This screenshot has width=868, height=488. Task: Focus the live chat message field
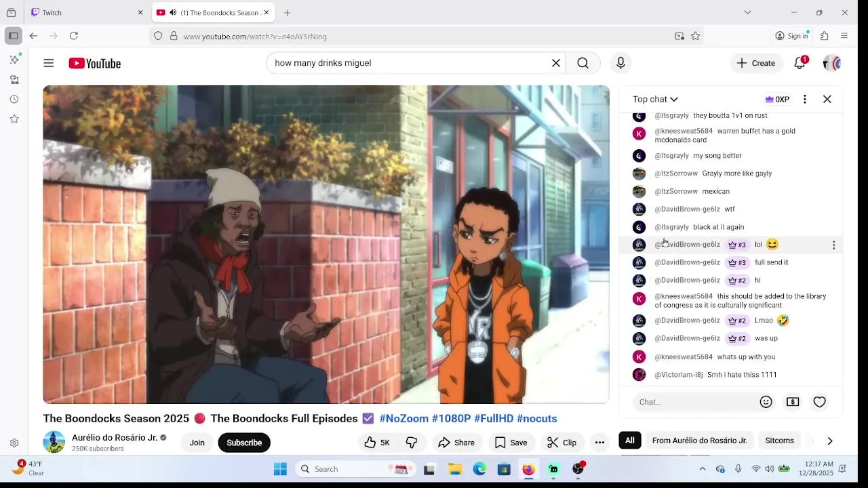click(695, 402)
